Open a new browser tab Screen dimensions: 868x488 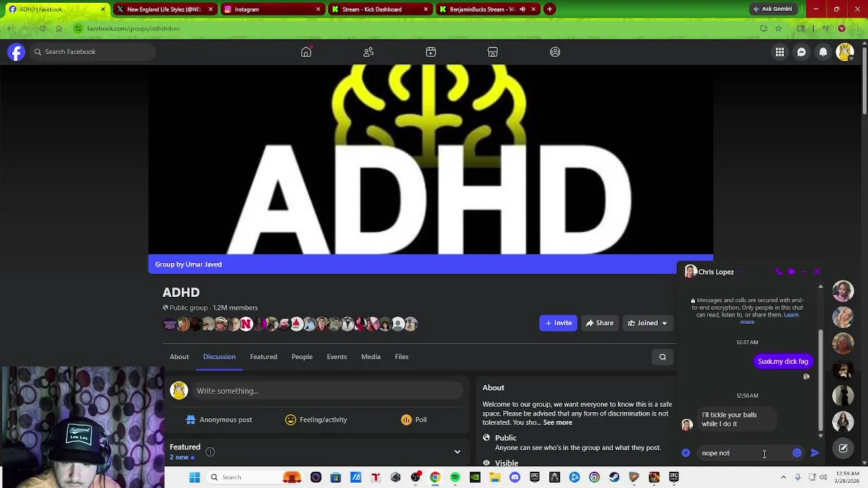(549, 9)
